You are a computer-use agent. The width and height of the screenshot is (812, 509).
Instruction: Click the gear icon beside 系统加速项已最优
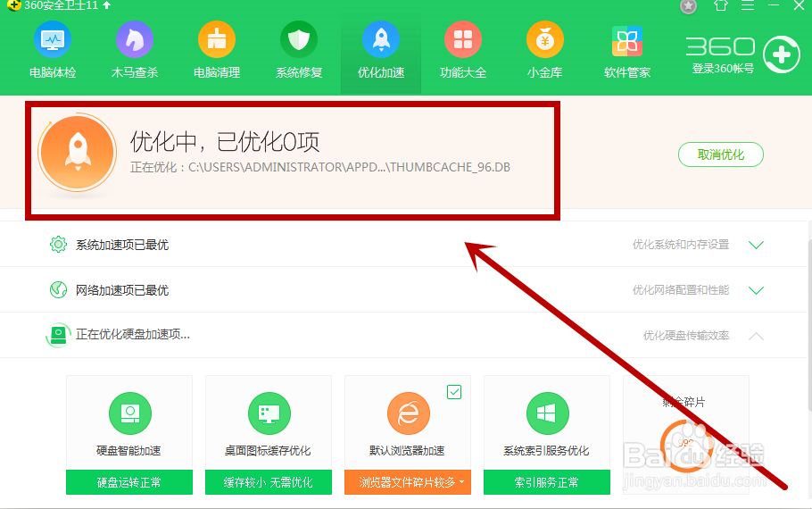tap(58, 244)
